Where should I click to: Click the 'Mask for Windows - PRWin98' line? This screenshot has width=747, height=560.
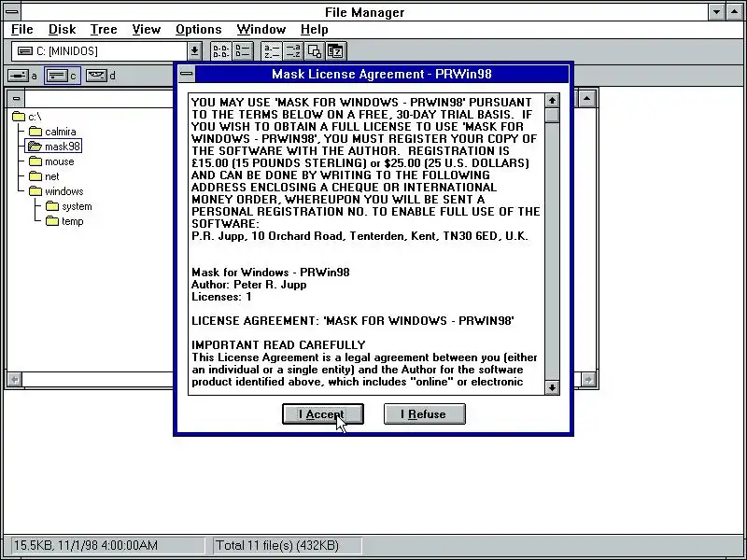coord(271,273)
